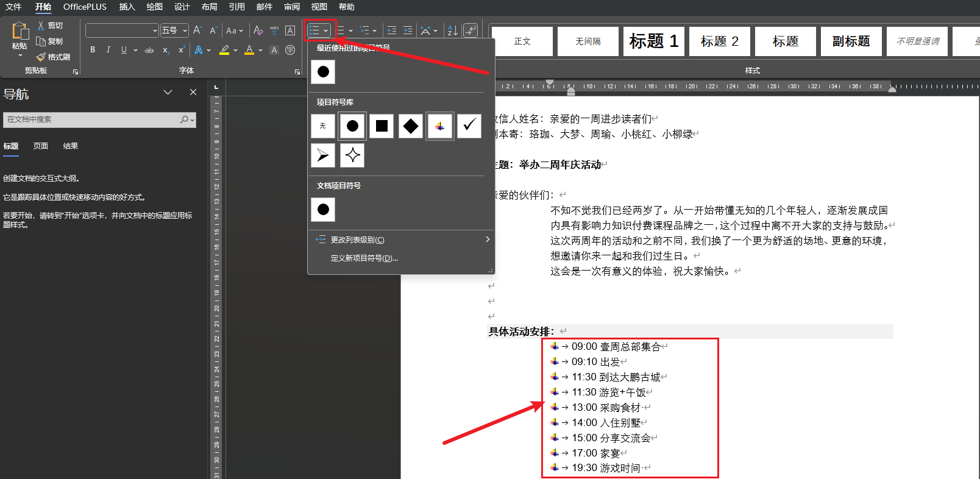Toggle underline formatting
Image resolution: width=980 pixels, height=479 pixels.
click(124, 50)
